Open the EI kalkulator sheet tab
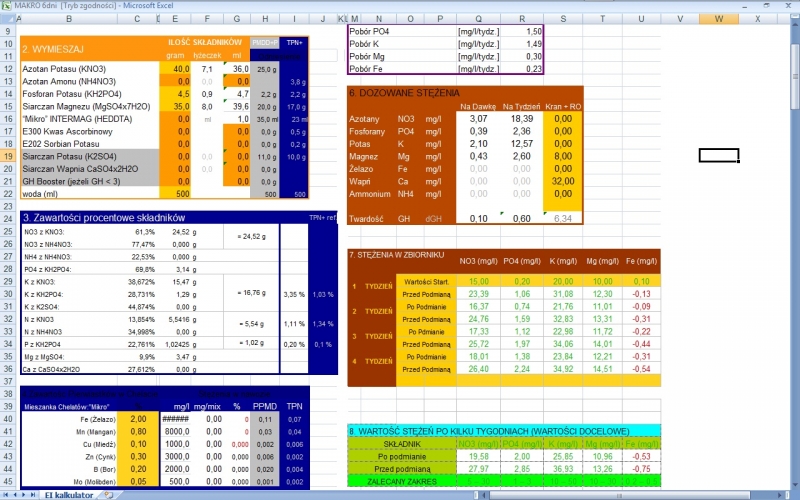800x500 pixels. click(x=69, y=495)
